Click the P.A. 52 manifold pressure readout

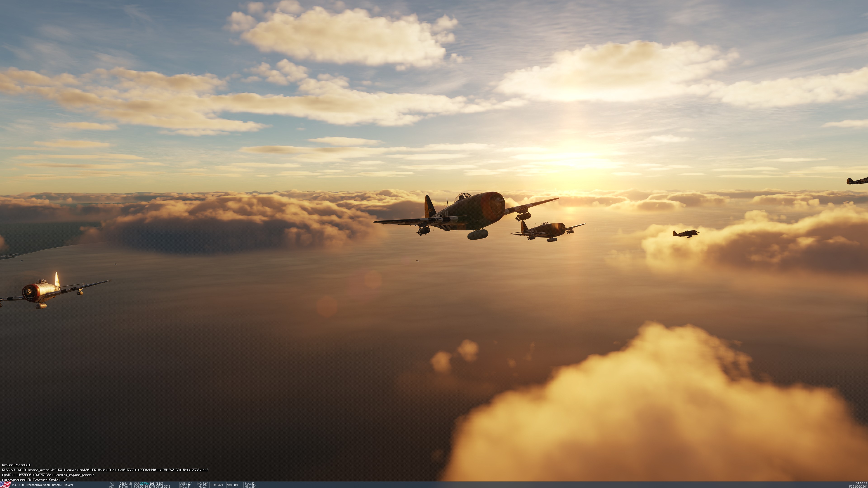click(250, 484)
